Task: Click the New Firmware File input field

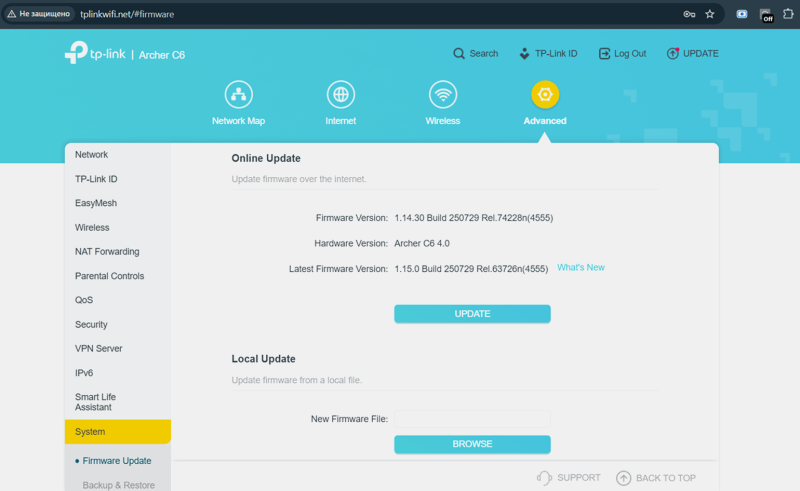Action: tap(472, 419)
